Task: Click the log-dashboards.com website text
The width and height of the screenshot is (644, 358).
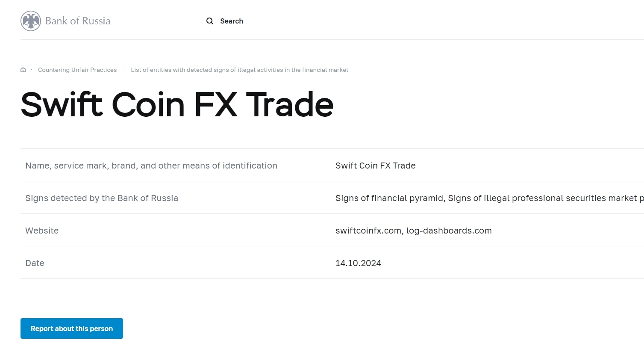Action: coord(449,231)
